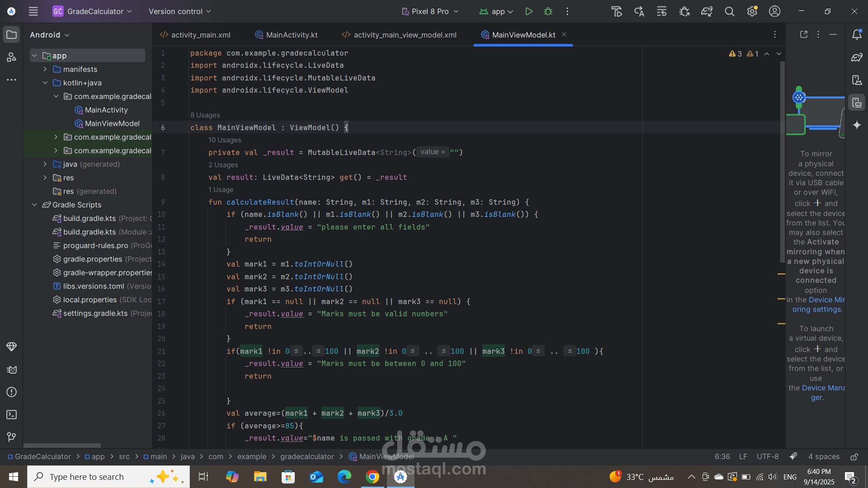Show more tool windows ellipsis

[12, 80]
